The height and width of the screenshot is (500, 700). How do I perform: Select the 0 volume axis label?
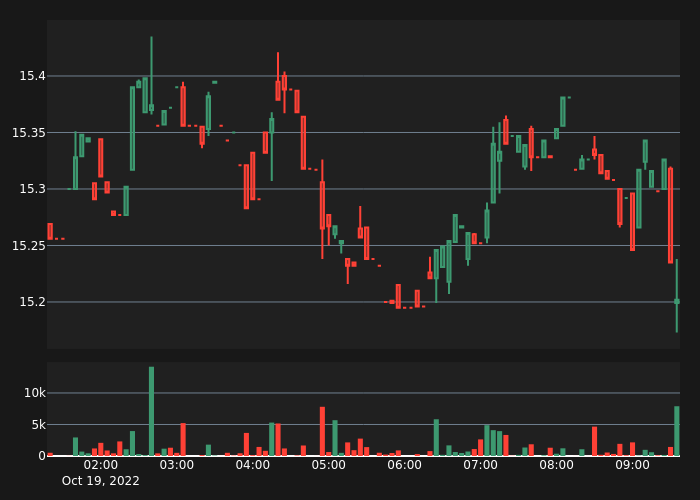42,455
